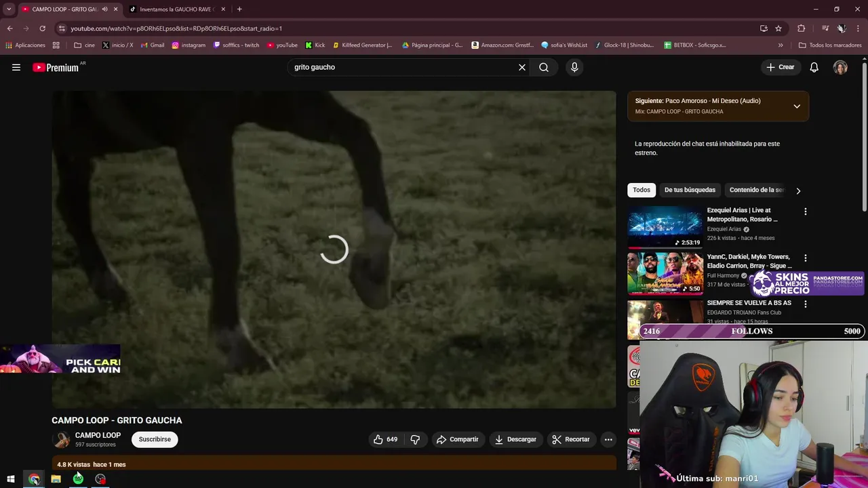Open Ezequiel Arias Live video thumbnail
868x488 pixels.
pyautogui.click(x=665, y=226)
